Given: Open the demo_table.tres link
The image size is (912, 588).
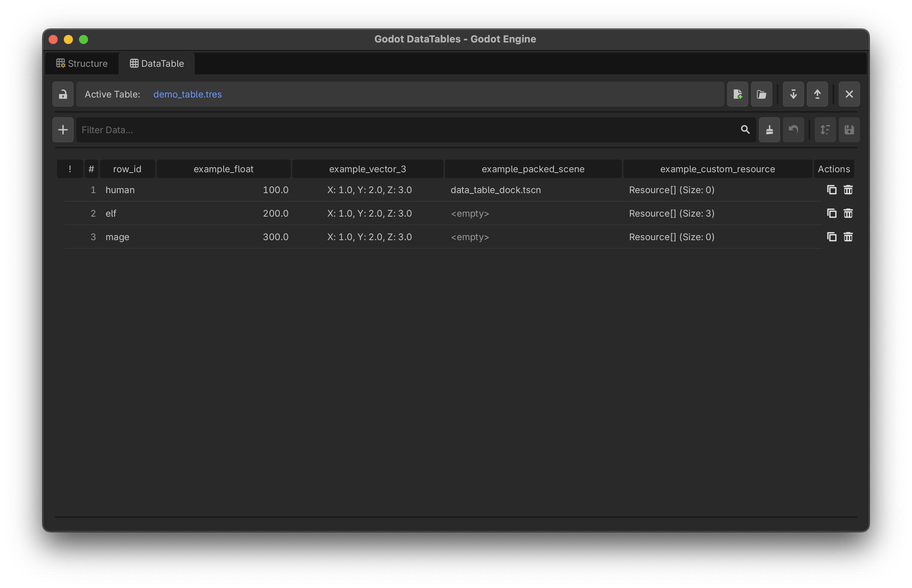Looking at the screenshot, I should tap(187, 94).
